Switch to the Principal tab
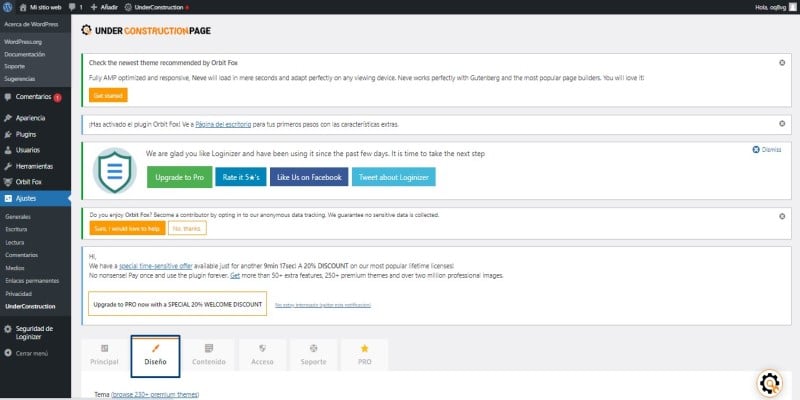Screen dimensions: 800x400 click(x=105, y=355)
